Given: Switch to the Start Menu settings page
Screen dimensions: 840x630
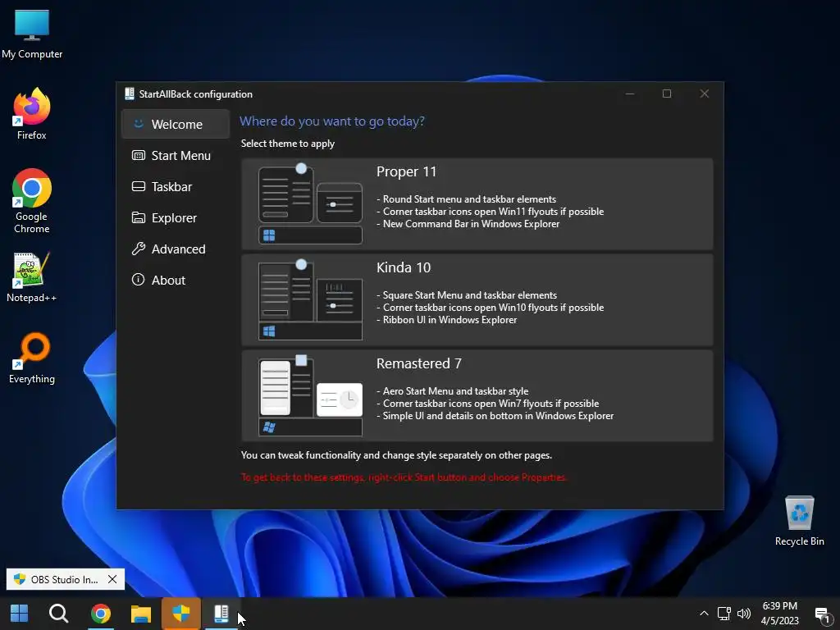Looking at the screenshot, I should [x=176, y=155].
